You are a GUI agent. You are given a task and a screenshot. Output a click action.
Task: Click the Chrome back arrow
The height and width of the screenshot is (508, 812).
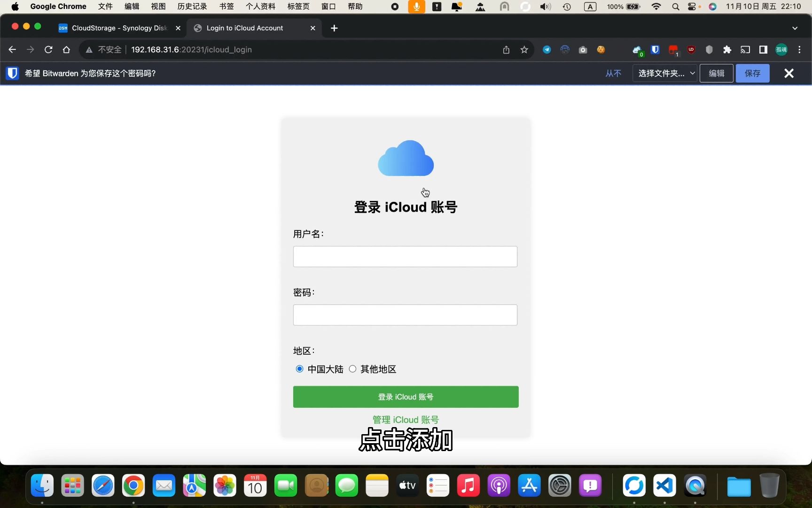tap(12, 49)
